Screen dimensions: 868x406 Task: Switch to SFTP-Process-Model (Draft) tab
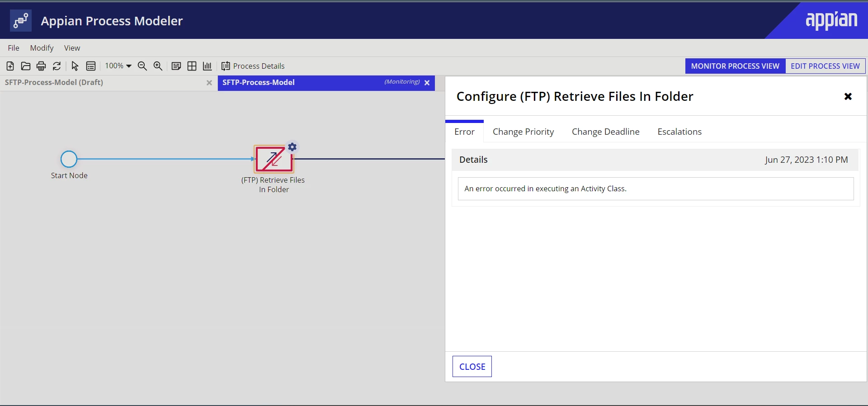pos(108,83)
